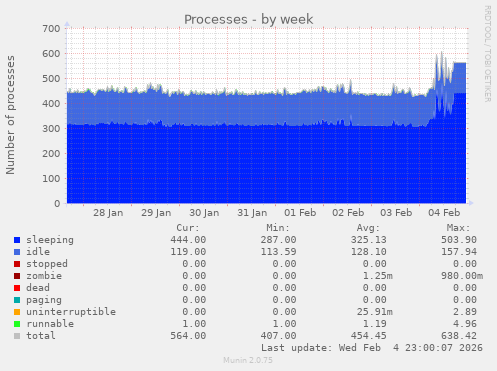Click the 'Last update' timestamp line
497x371 pixels.
(372, 348)
